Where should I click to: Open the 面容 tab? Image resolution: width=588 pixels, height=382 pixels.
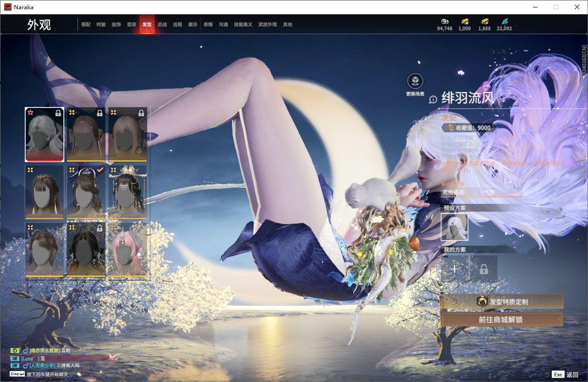131,25
